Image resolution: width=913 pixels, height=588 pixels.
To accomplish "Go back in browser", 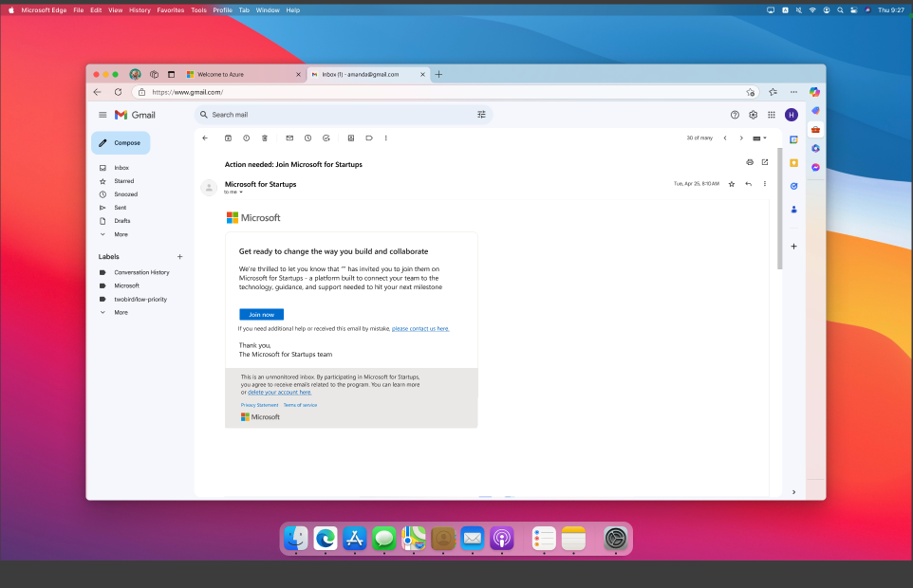I will tap(97, 92).
